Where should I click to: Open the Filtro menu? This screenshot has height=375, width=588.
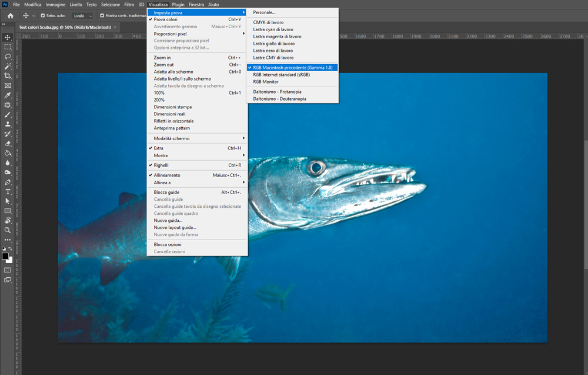pos(129,4)
